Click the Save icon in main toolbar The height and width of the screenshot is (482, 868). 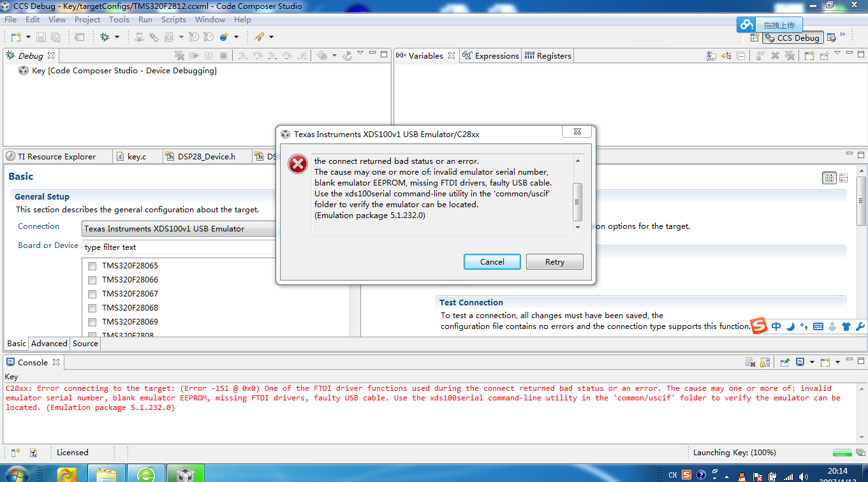(x=41, y=37)
